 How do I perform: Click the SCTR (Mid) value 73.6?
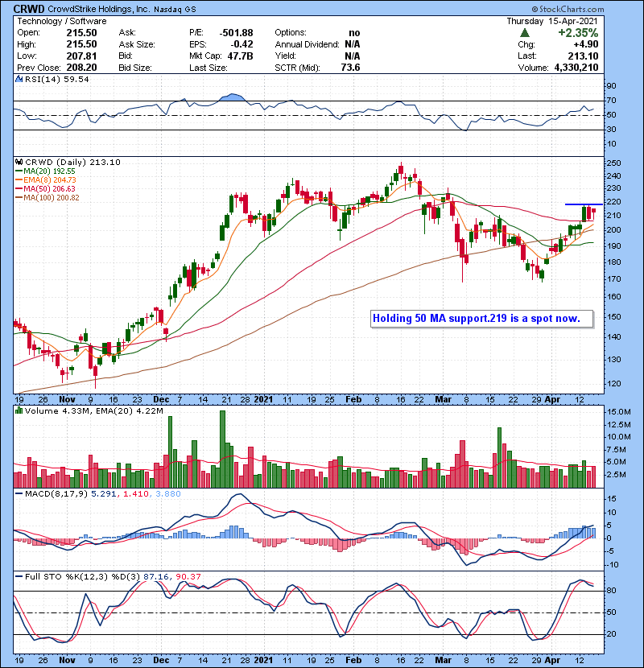tap(350, 68)
